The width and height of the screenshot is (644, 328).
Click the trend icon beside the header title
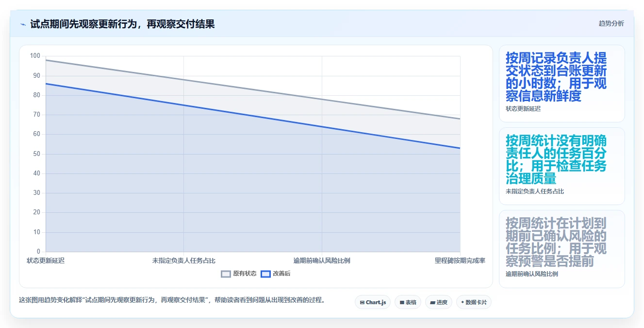coord(23,24)
